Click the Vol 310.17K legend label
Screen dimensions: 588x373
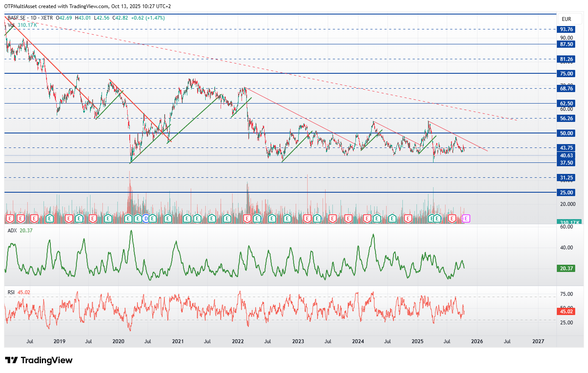coord(22,25)
